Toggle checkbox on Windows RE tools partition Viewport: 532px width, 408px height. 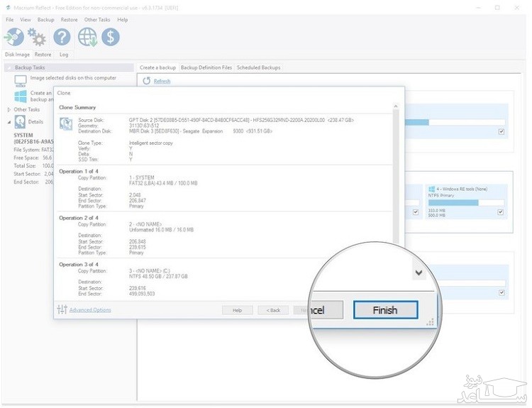[501, 211]
